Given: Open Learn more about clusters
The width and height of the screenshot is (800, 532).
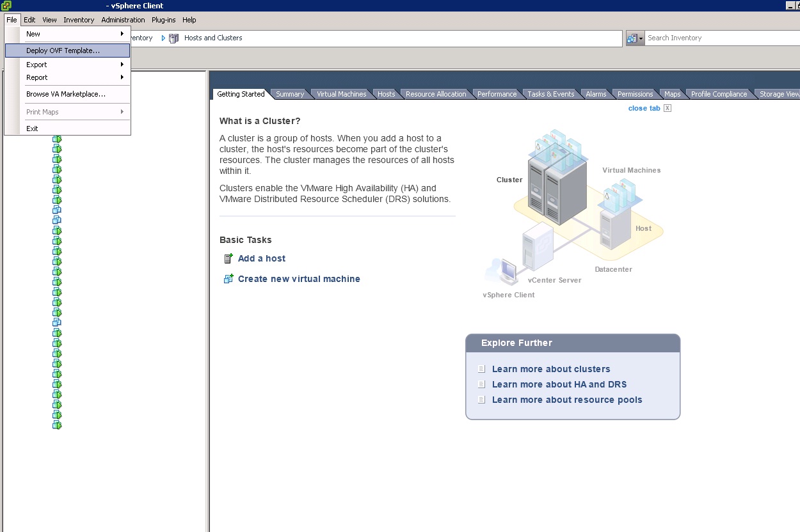Looking at the screenshot, I should [x=551, y=369].
